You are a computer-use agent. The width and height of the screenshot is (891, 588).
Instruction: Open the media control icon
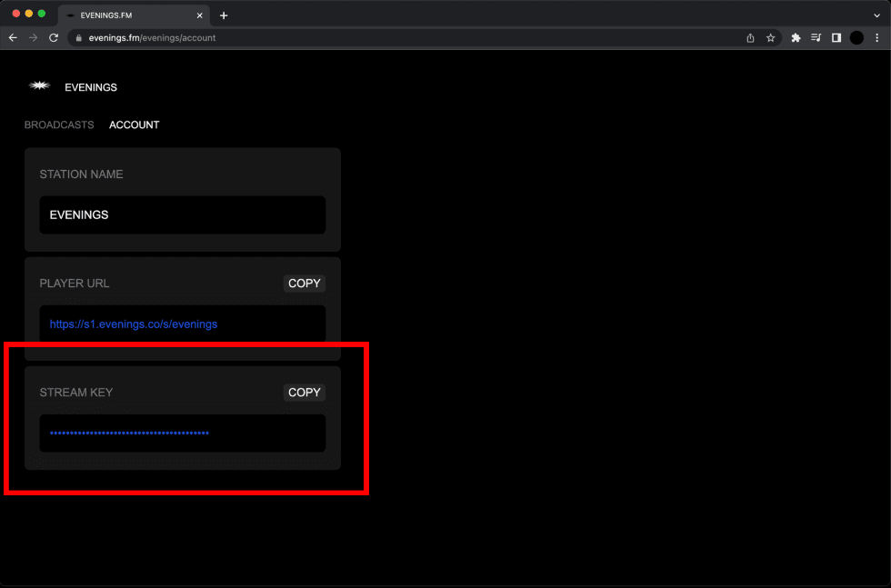tap(816, 38)
